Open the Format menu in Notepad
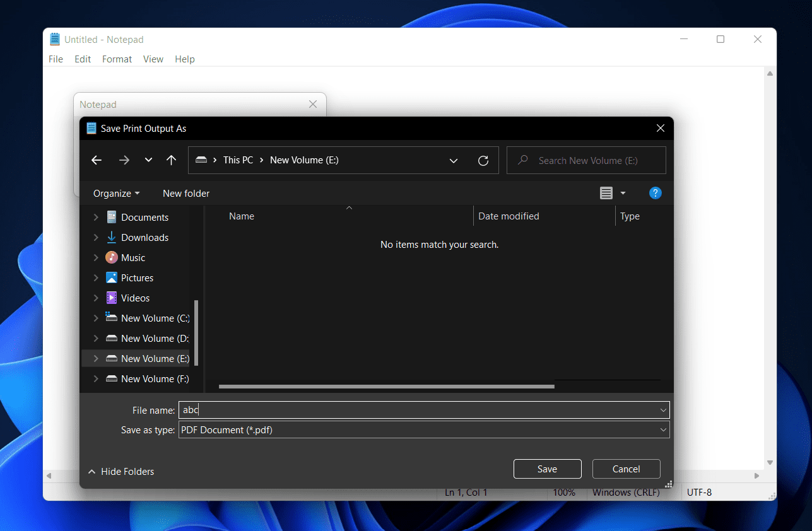Image resolution: width=812 pixels, height=531 pixels. point(117,59)
